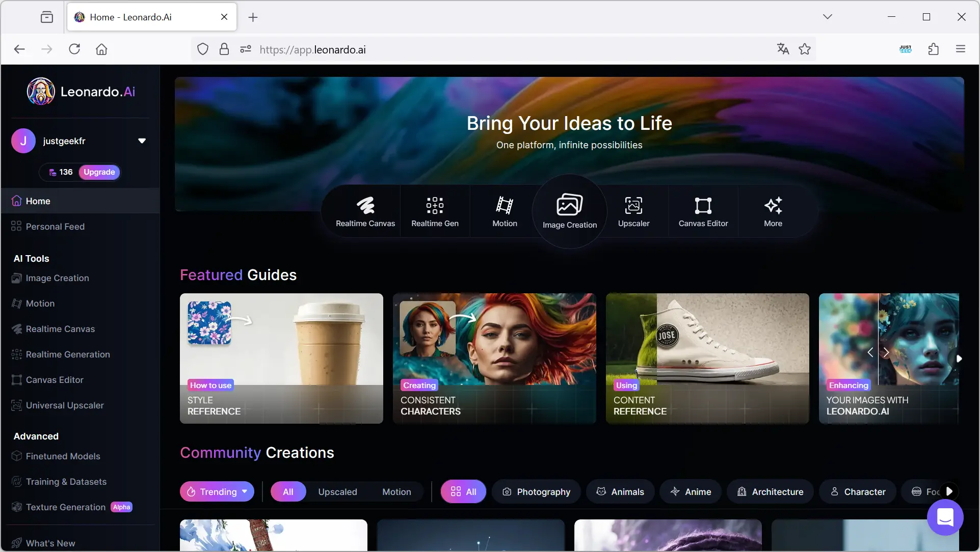Open the Firefox application menu
980x552 pixels.
961,49
